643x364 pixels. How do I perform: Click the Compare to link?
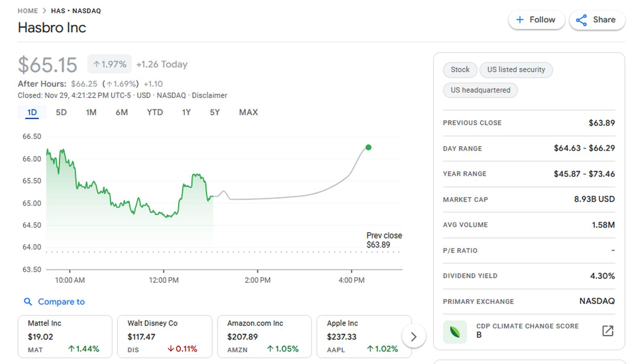point(54,302)
